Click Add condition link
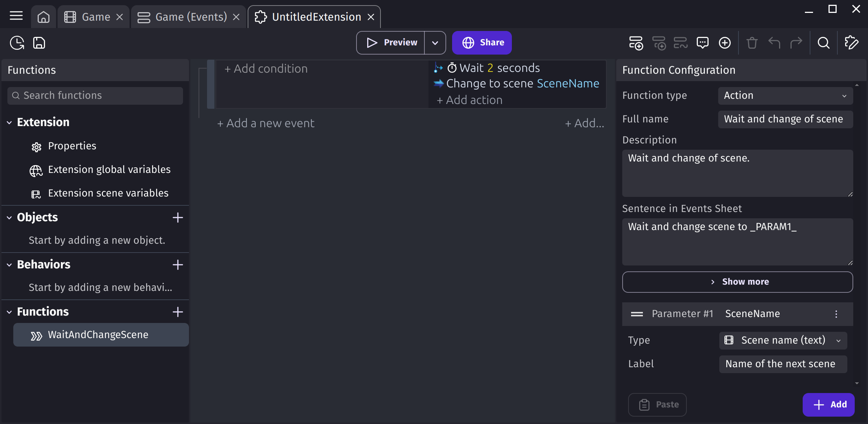 point(266,69)
